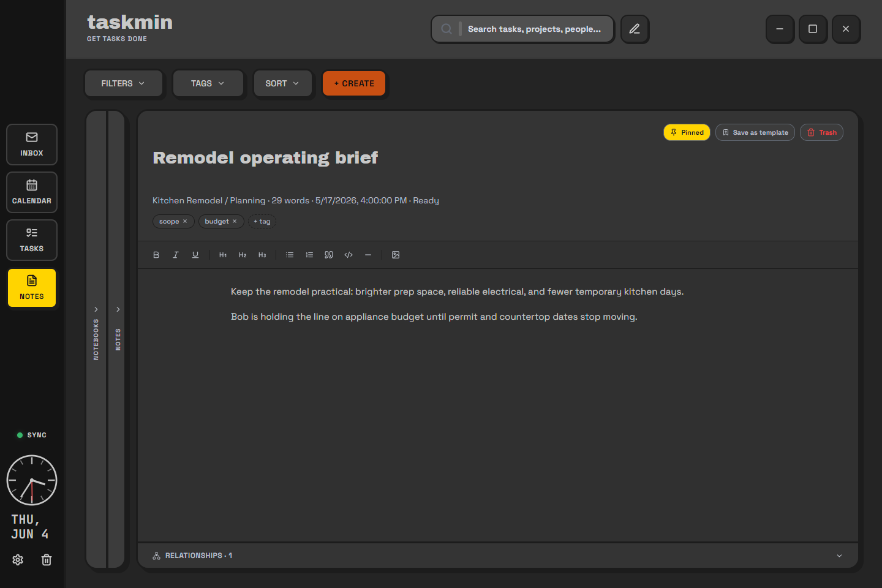Switch to the Calendar tab

pos(32,192)
